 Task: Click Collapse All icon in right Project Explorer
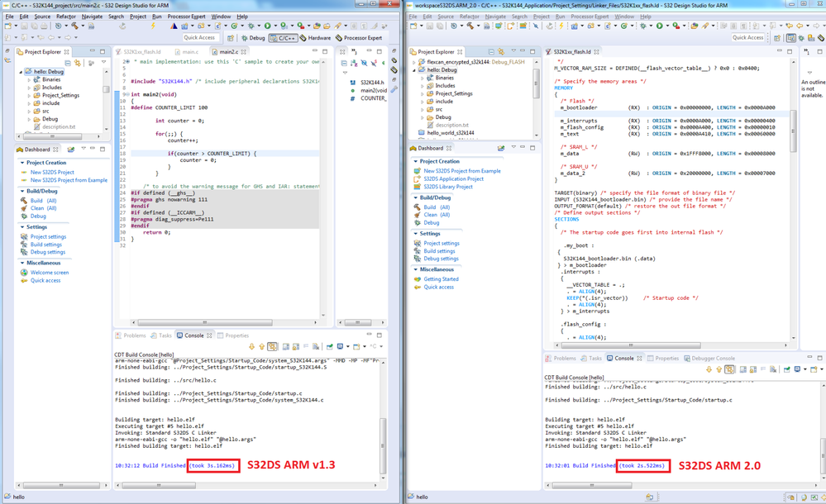491,51
